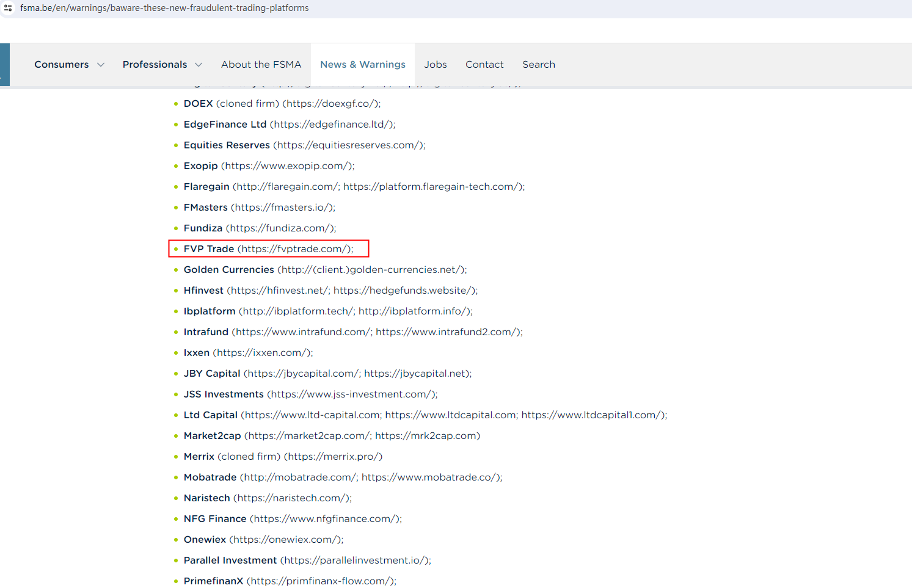This screenshot has height=588, width=912.
Task: Navigate to the Contact page
Action: (484, 65)
